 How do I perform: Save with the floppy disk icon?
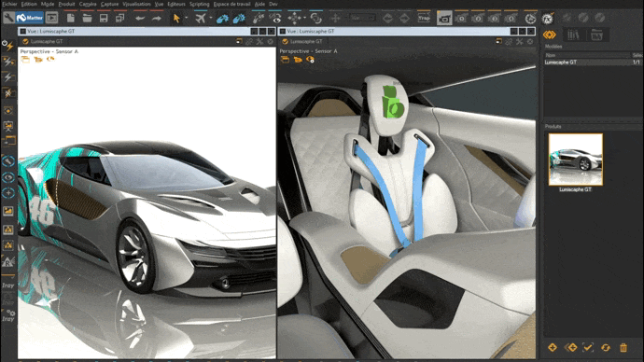pos(104,18)
